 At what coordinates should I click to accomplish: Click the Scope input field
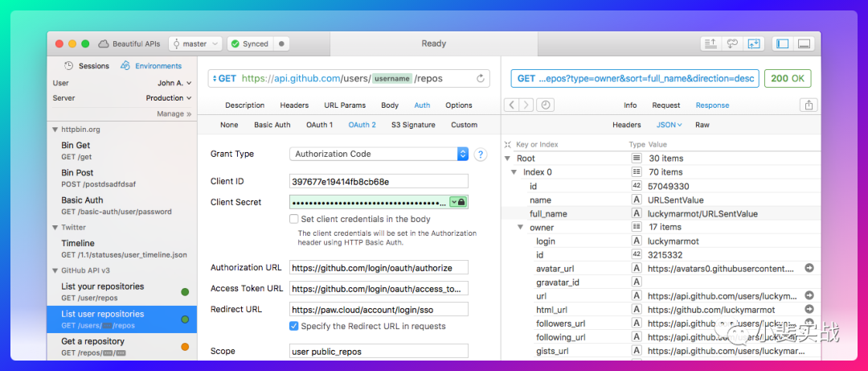[x=379, y=351]
